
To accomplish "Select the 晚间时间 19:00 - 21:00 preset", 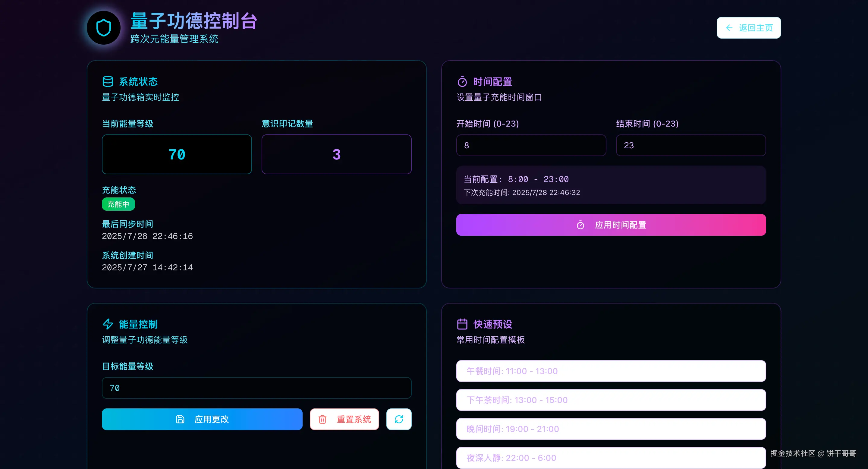I will (x=611, y=429).
